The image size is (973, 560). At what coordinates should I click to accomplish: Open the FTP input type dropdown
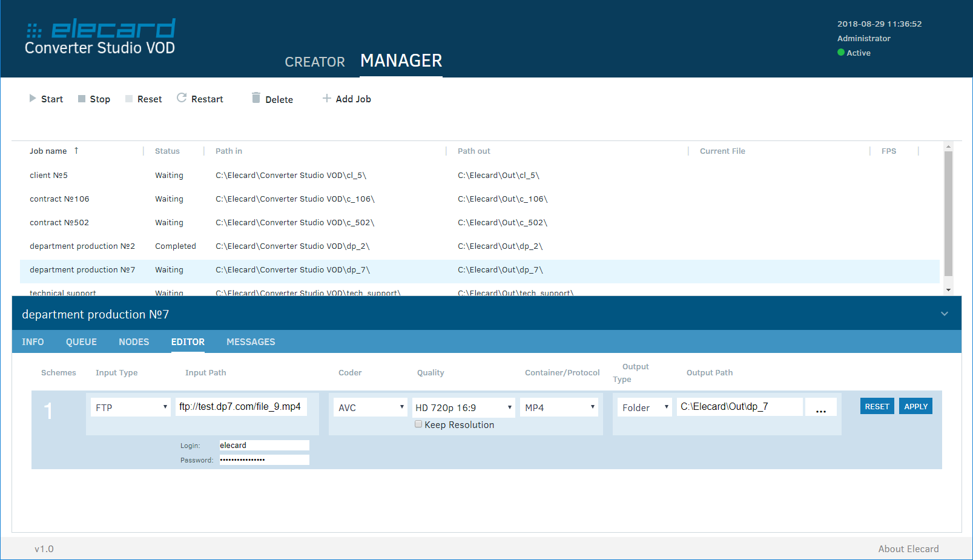tap(130, 407)
